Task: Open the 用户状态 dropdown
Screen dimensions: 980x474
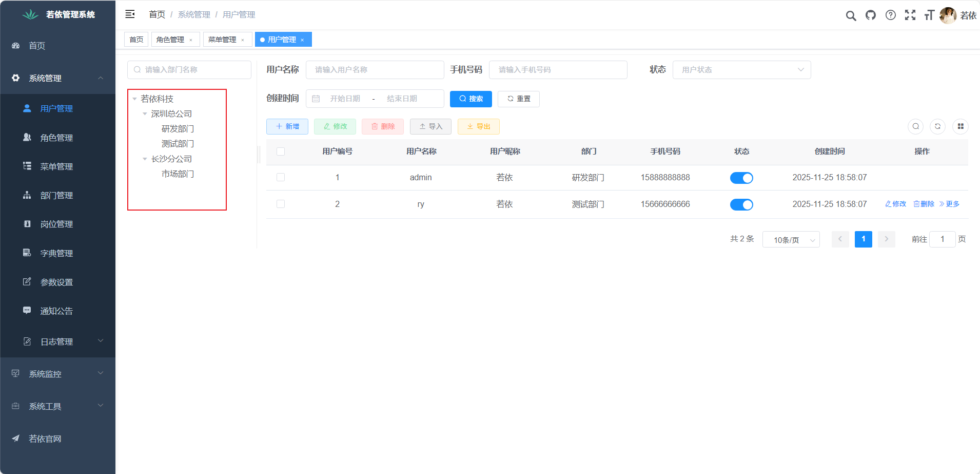Action: click(741, 70)
